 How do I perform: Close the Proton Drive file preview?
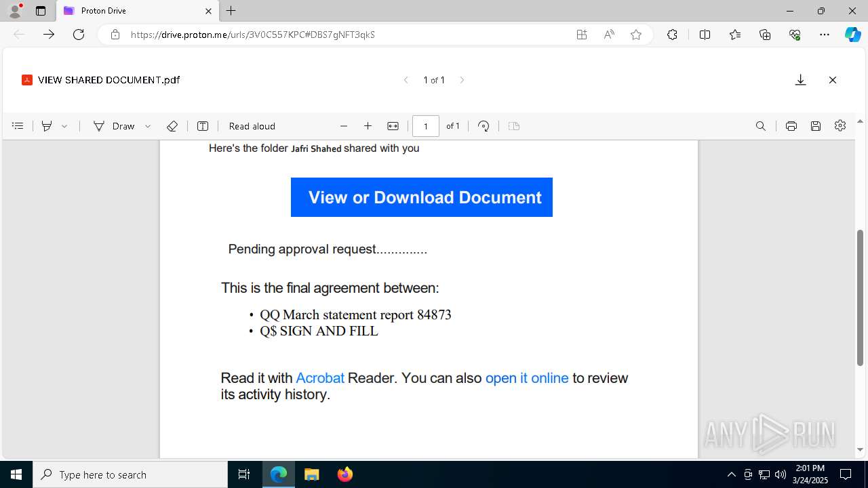pos(833,80)
